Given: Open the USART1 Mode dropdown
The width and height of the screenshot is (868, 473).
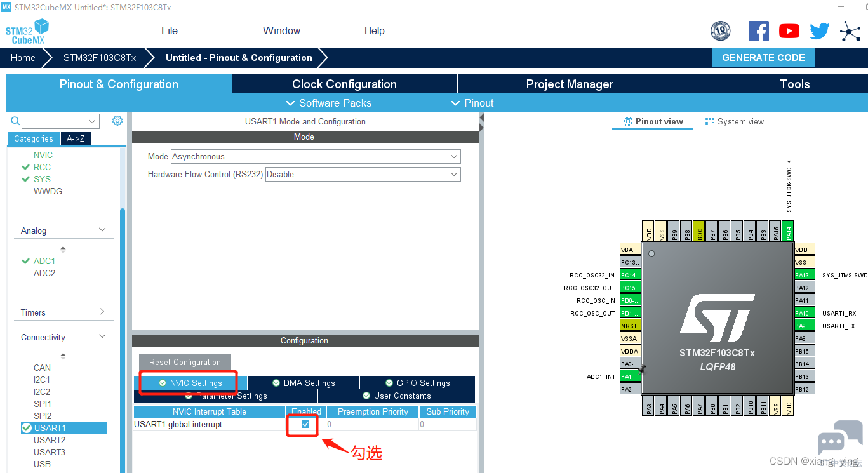Looking at the screenshot, I should point(316,156).
